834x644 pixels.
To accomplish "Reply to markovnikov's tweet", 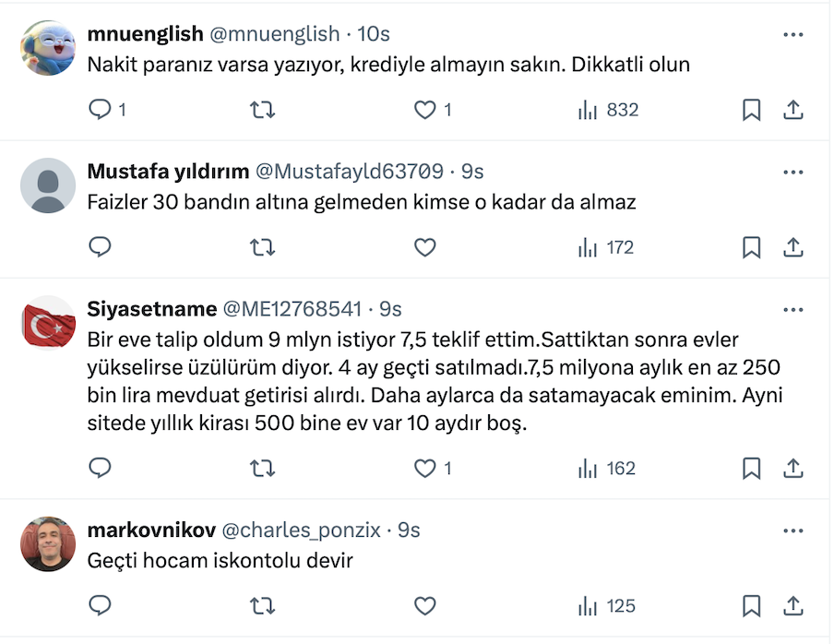I will click(x=100, y=606).
